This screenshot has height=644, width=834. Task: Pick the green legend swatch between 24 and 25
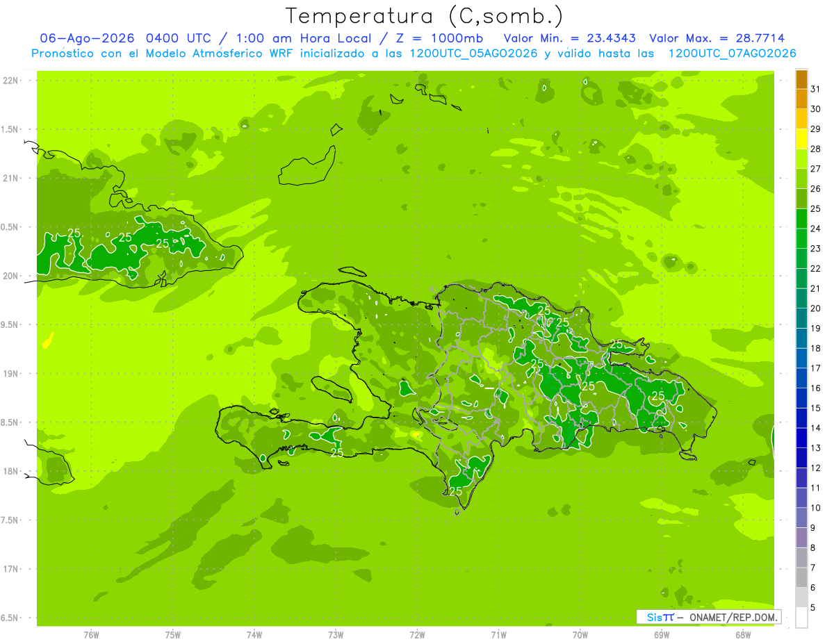[x=801, y=219]
